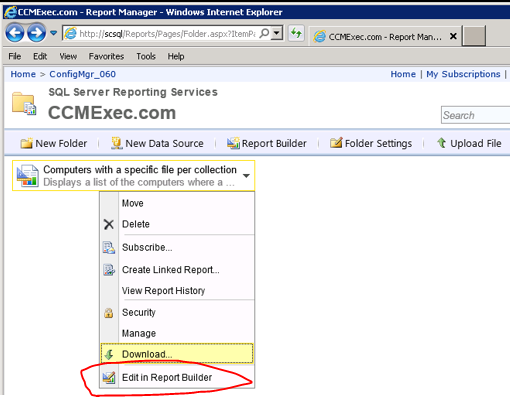
Task: Click the report item dropdown arrow
Action: (x=246, y=176)
